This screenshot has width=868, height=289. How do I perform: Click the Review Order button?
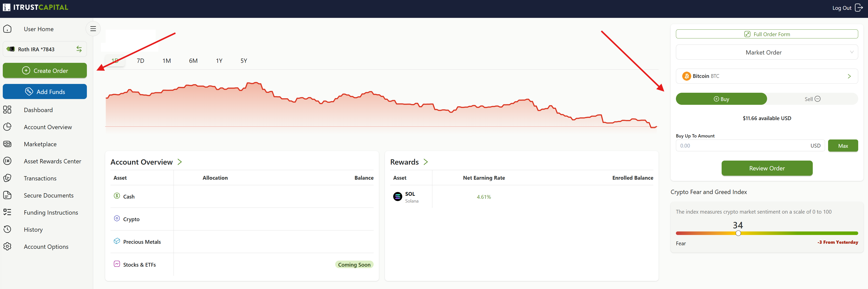click(767, 168)
